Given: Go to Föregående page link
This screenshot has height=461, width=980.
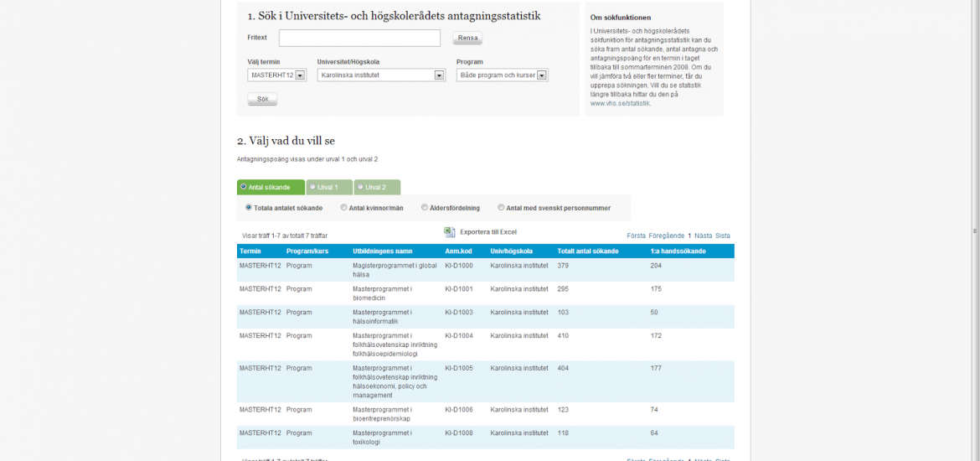Looking at the screenshot, I should click(x=666, y=236).
